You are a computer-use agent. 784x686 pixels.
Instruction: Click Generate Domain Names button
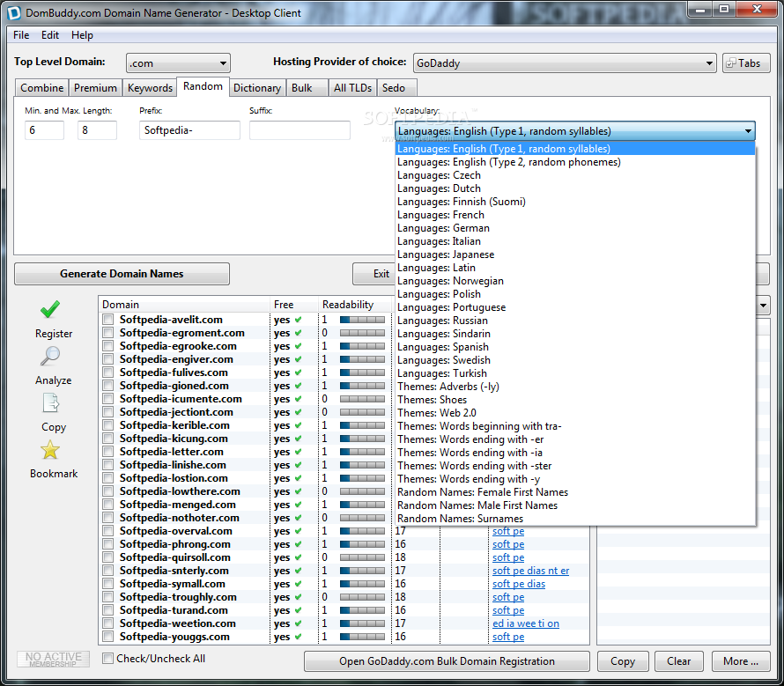click(122, 274)
